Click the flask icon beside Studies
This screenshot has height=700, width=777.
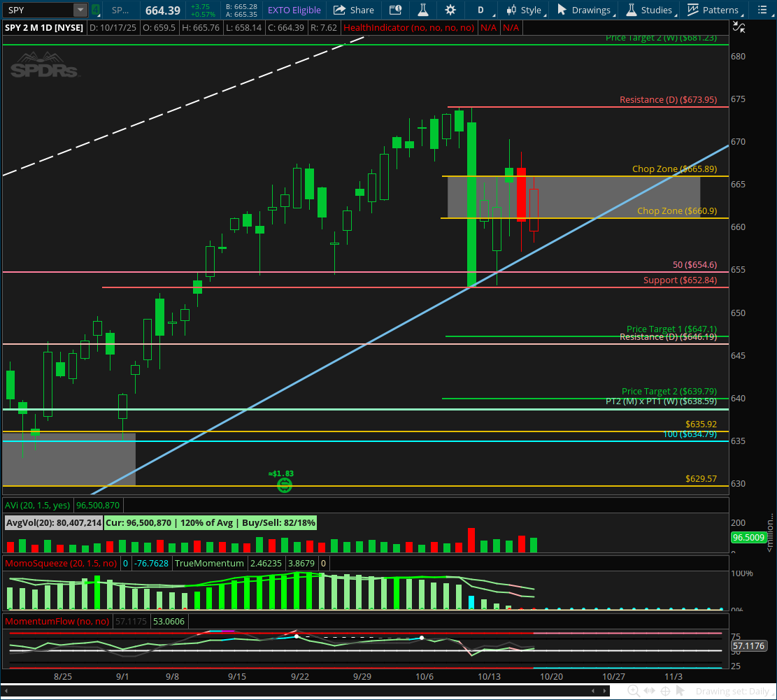coord(632,10)
